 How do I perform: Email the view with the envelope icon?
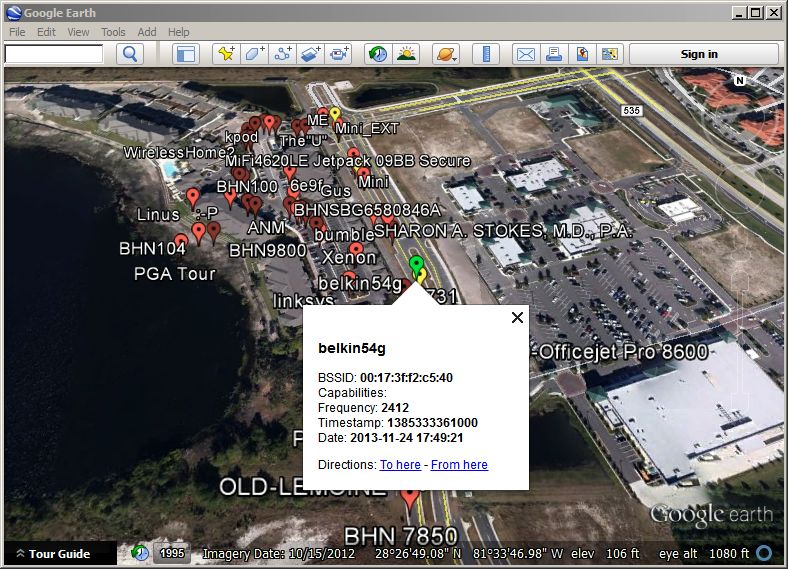pyautogui.click(x=526, y=54)
